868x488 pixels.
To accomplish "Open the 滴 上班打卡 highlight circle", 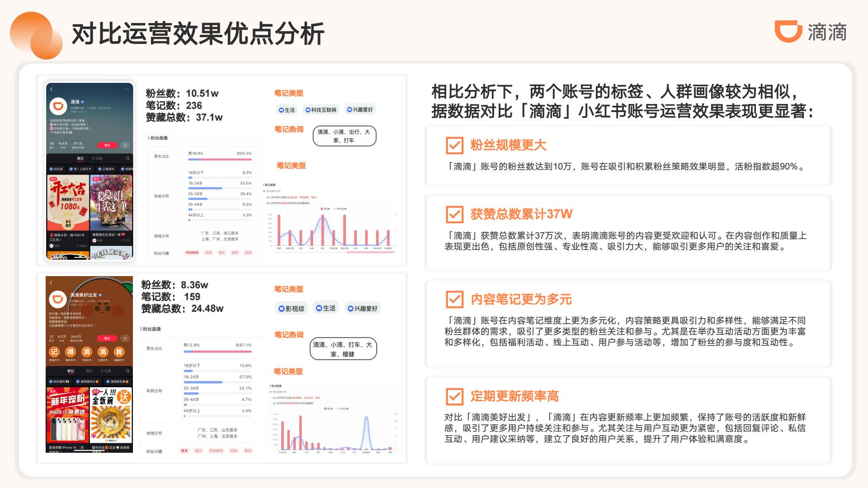I will [103, 352].
